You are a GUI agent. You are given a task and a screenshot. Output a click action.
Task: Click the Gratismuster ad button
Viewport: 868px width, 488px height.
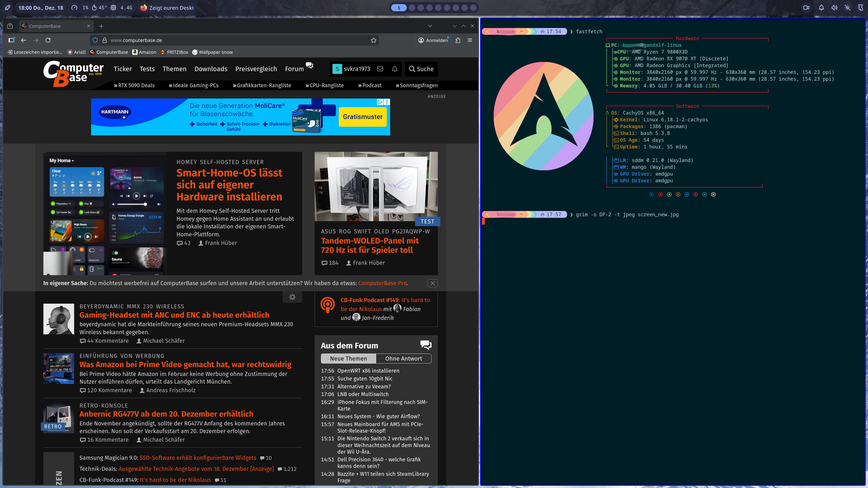click(363, 117)
